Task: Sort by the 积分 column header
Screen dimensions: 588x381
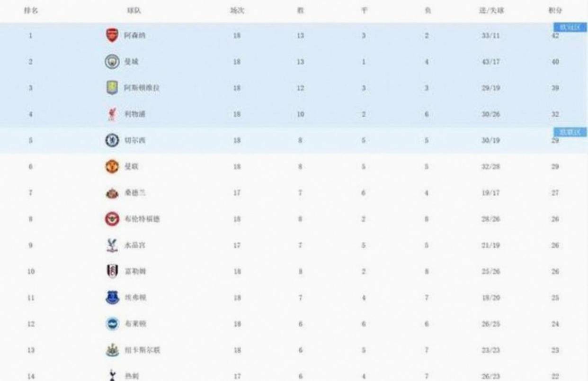Action: [555, 10]
